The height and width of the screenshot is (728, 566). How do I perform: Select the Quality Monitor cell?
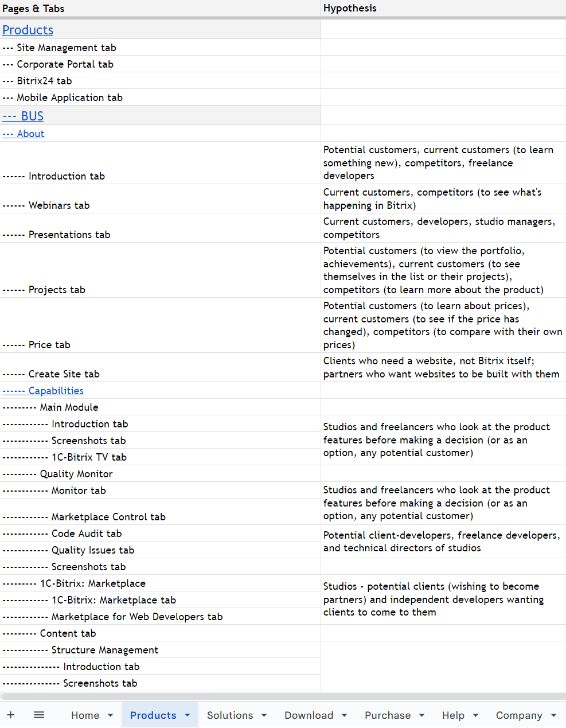click(x=160, y=474)
